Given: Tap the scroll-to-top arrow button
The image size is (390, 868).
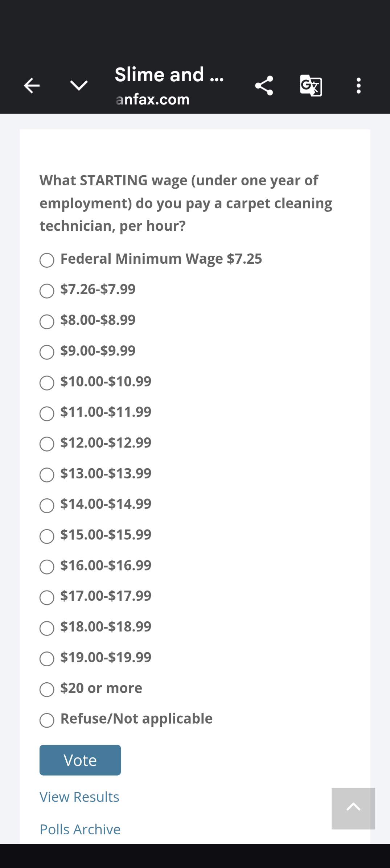Looking at the screenshot, I should point(353,808).
